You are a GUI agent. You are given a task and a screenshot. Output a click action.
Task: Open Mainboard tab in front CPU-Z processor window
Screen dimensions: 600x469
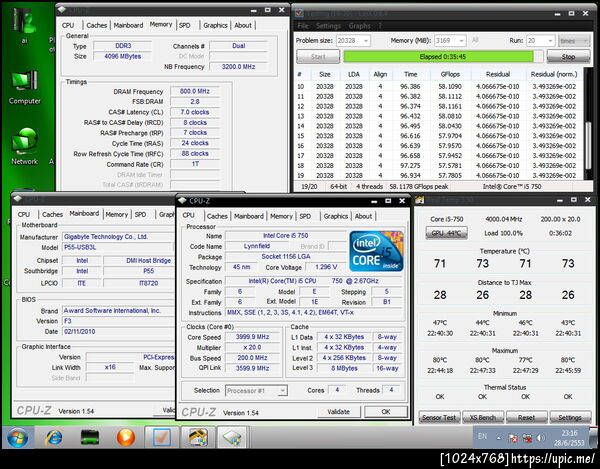click(x=249, y=216)
